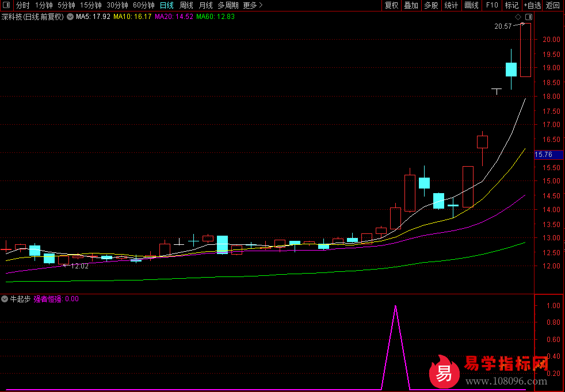Click the 1.00 indicator axis label
Image resolution: width=565 pixels, height=392 pixels.
pyautogui.click(x=553, y=306)
